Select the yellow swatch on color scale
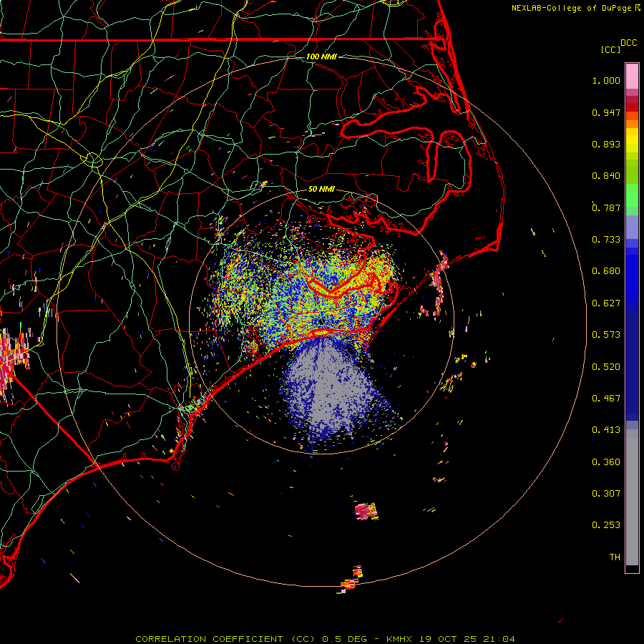This screenshot has height=644, width=644. click(x=632, y=140)
